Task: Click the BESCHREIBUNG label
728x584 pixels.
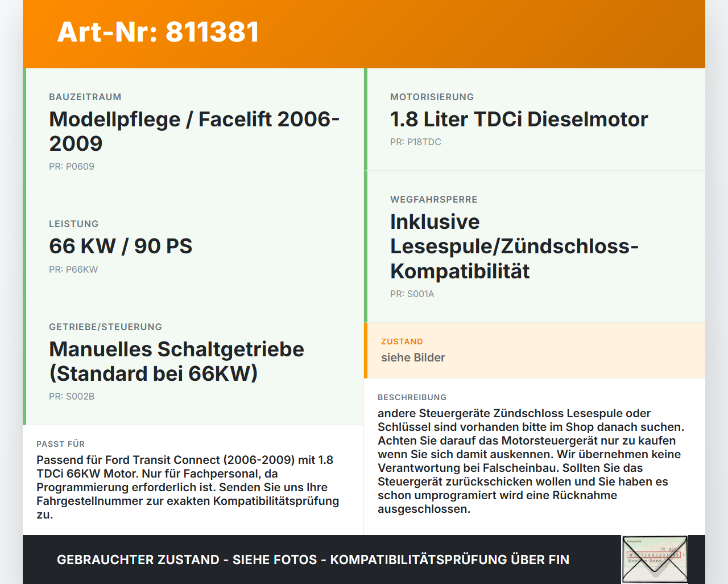Action: click(412, 397)
